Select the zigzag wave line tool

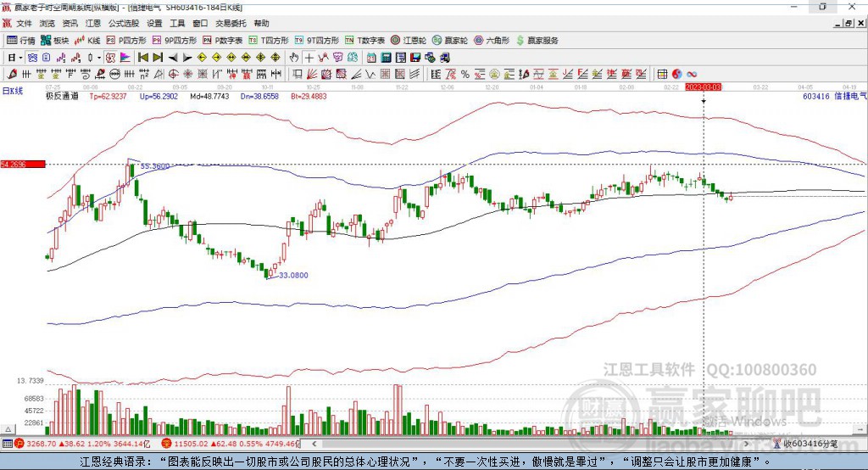pos(370,75)
